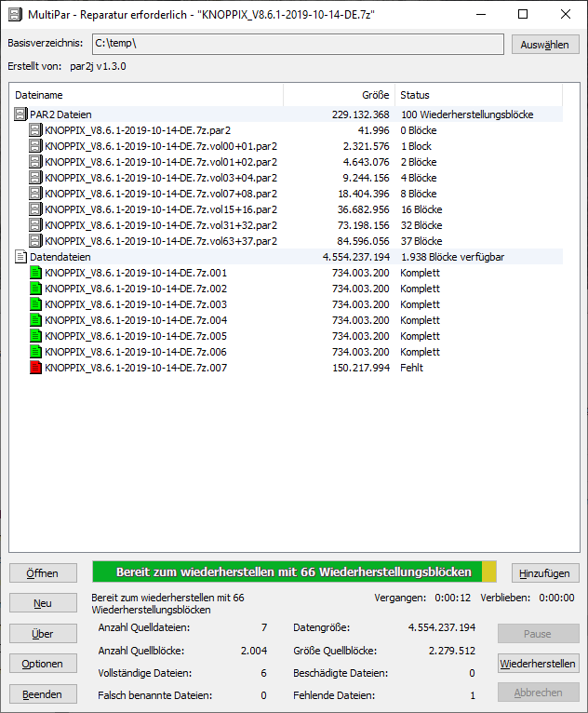
Task: Click icon of the vol15+16.par2 file
Action: point(35,209)
